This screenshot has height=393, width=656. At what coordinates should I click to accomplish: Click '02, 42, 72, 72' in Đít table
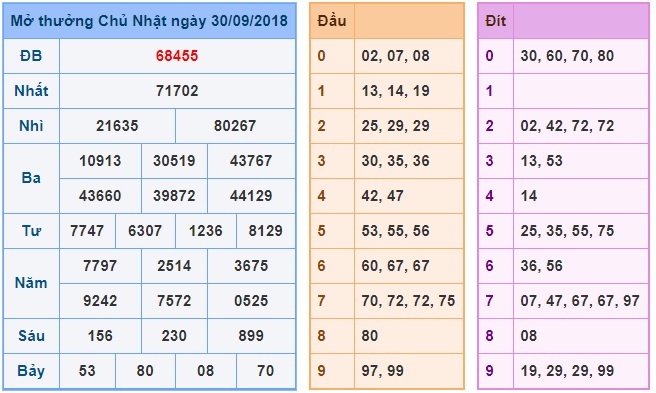pyautogui.click(x=567, y=126)
